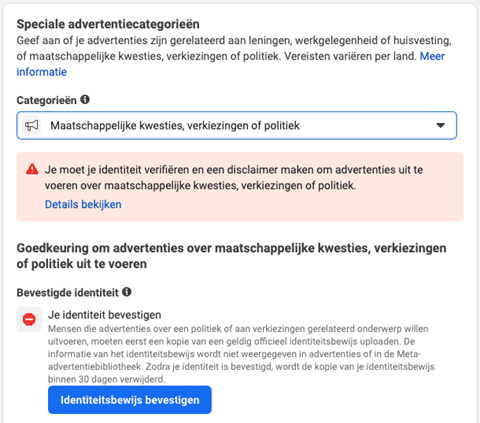This screenshot has height=423, width=480.
Task: Click the Bevestigde identiteit label text
Action: (68, 293)
